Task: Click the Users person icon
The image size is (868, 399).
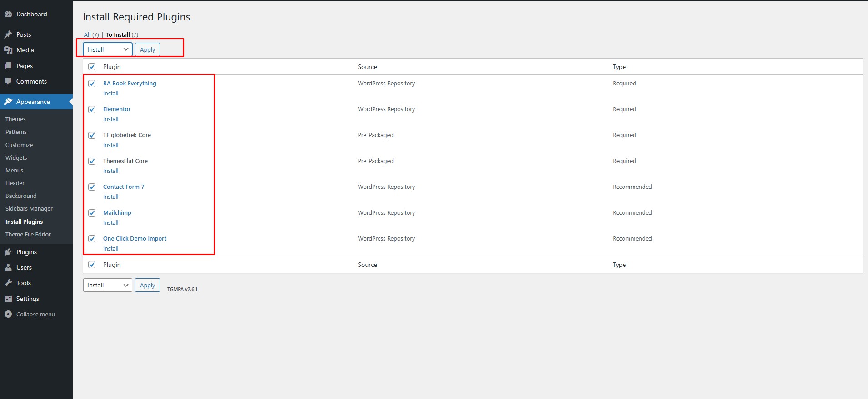Action: click(x=8, y=267)
